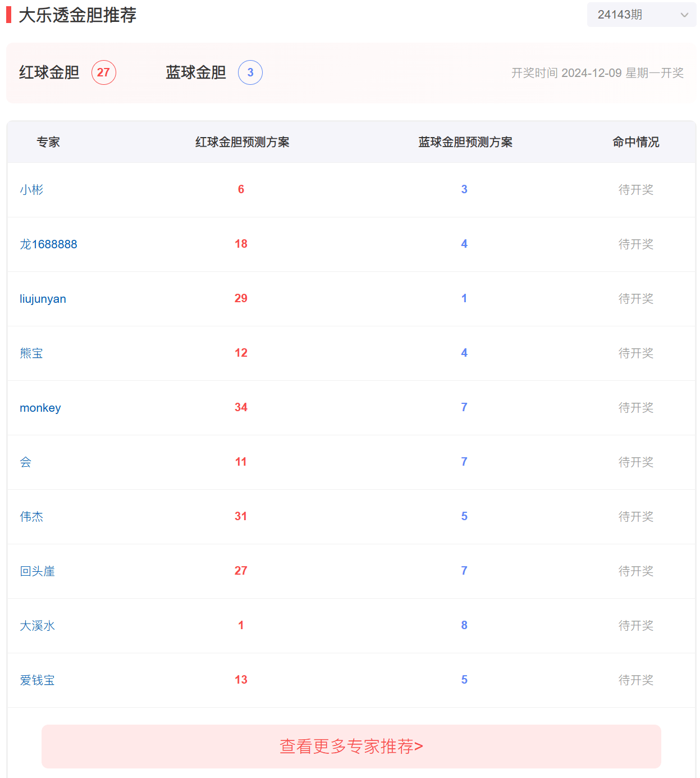Click 查看更多专家推荐 button

[351, 746]
